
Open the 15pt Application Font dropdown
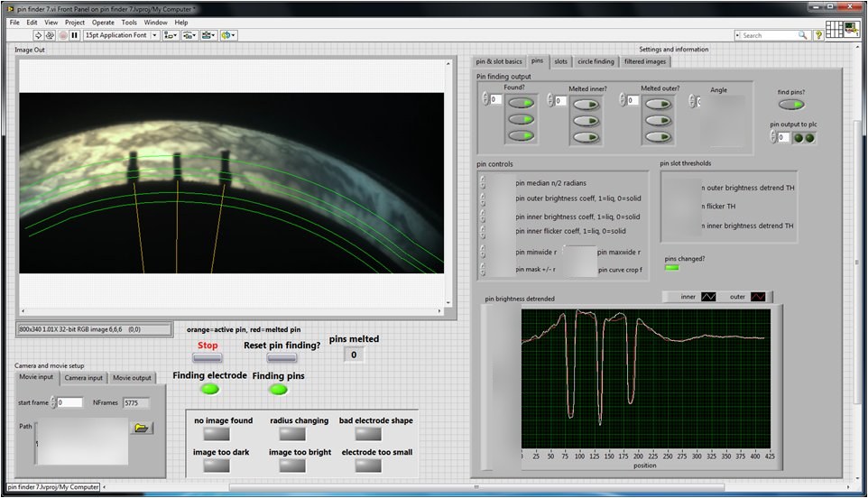[x=121, y=35]
